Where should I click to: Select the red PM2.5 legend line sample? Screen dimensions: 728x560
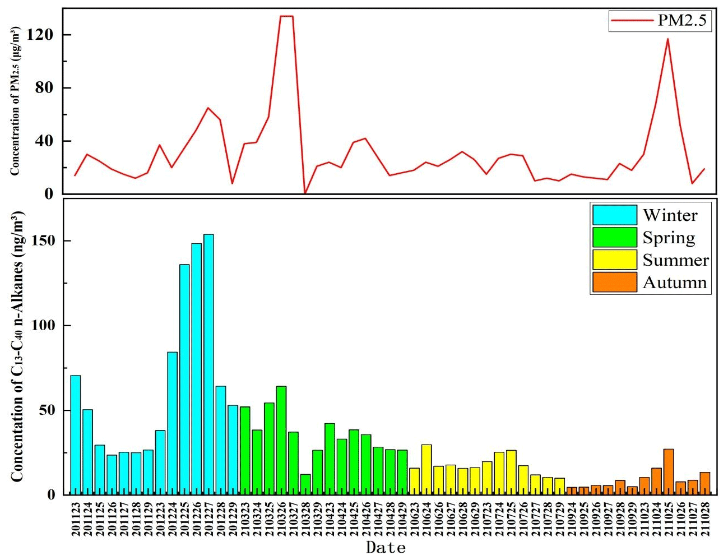coord(632,22)
